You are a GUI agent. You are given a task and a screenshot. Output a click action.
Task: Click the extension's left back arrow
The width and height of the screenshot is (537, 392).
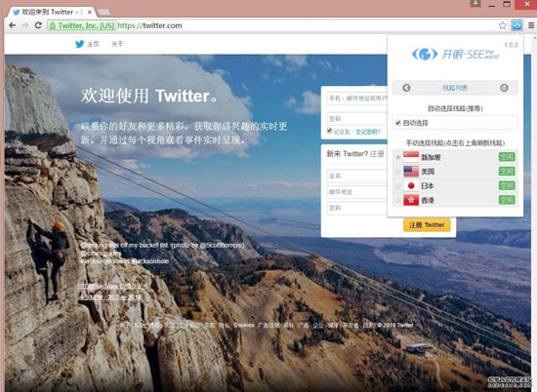click(406, 88)
